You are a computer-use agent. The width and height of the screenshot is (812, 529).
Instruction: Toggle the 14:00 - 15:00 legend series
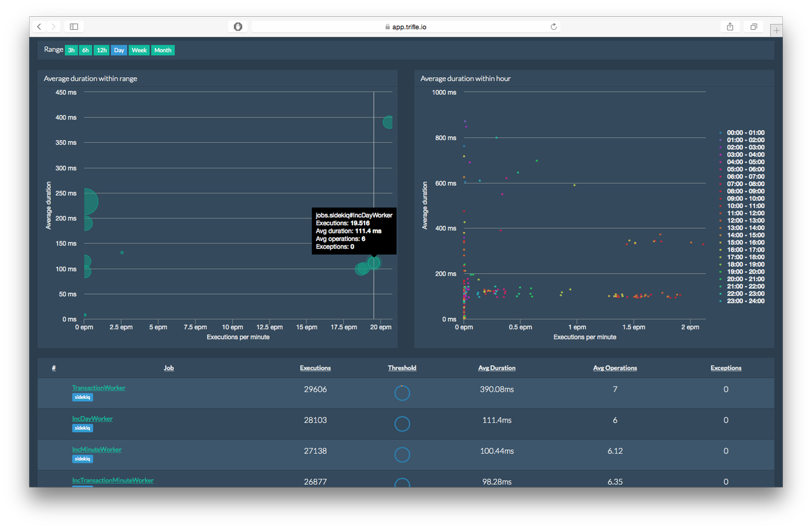[742, 235]
